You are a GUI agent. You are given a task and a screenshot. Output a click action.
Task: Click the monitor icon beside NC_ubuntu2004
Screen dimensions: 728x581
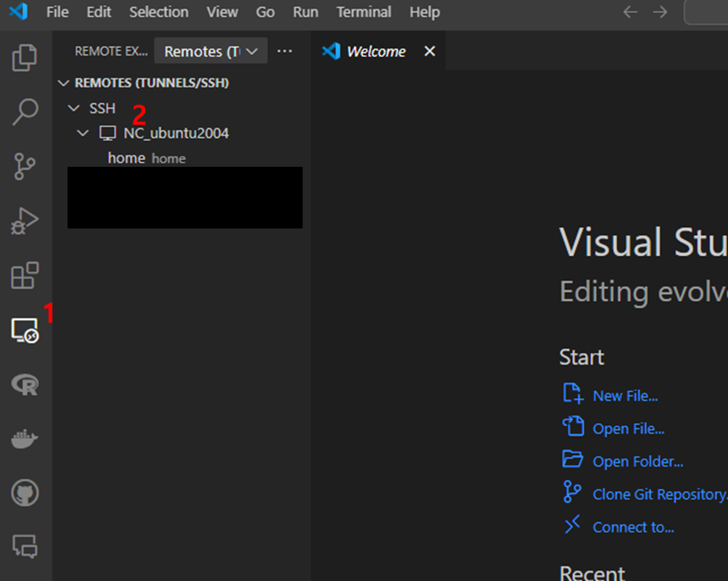tap(107, 133)
